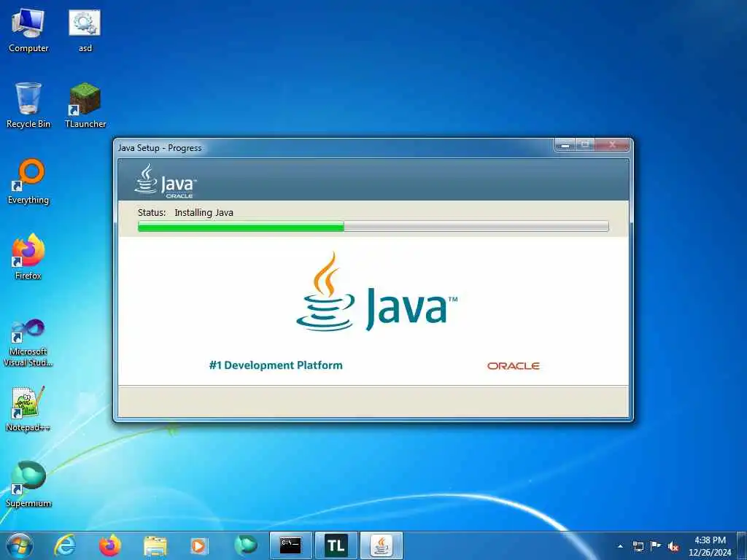Screen dimensions: 747x560
Task: Select the Notepad++ desktop shortcut
Action: tap(28, 409)
